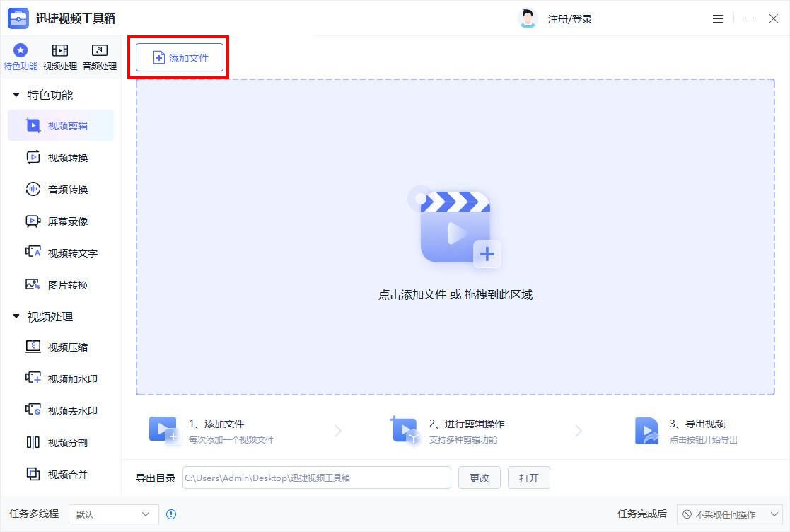
Task: Click the 每次添加一个视频文件 hint text
Action: (x=231, y=440)
